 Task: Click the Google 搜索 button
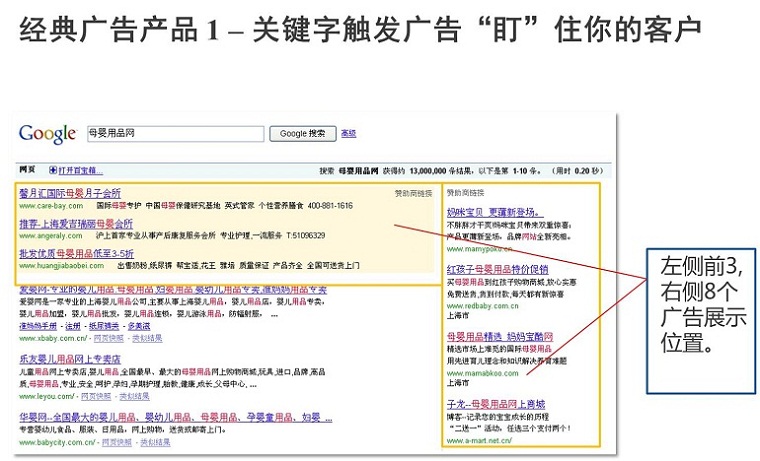[x=303, y=134]
